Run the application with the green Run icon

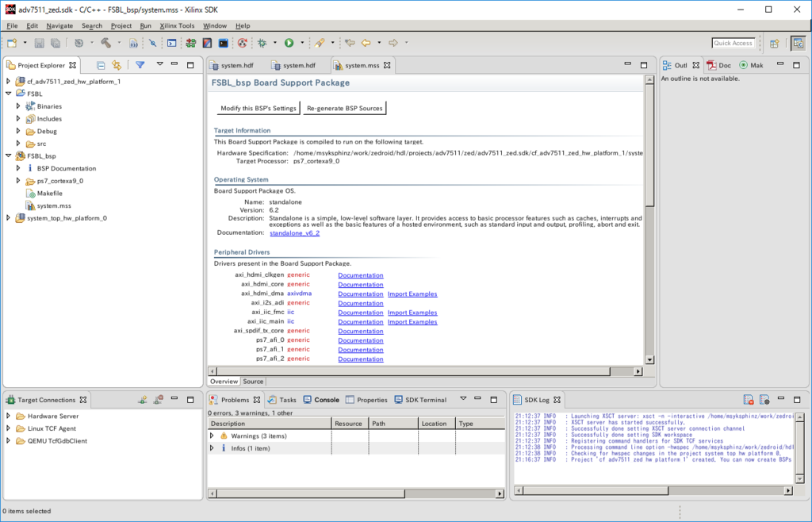coord(289,44)
